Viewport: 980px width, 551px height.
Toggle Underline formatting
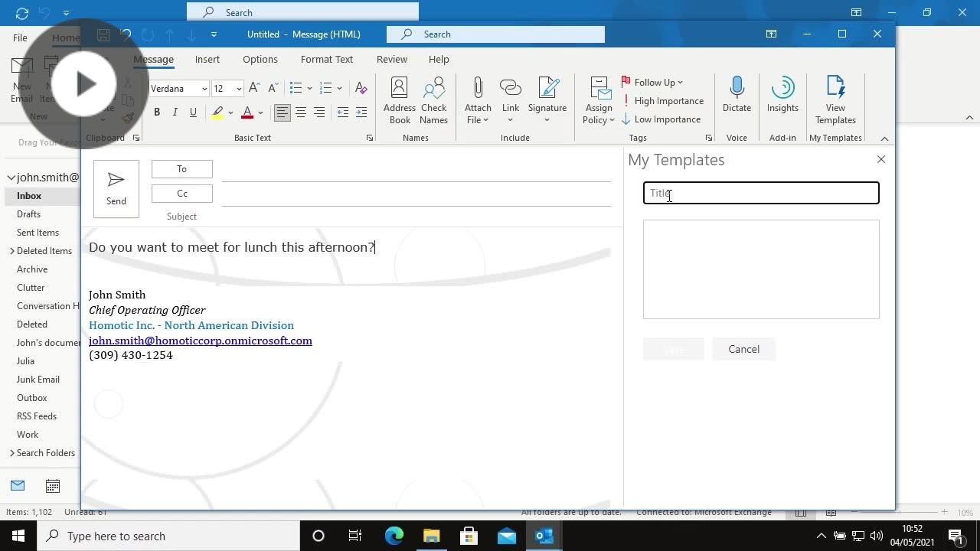193,112
